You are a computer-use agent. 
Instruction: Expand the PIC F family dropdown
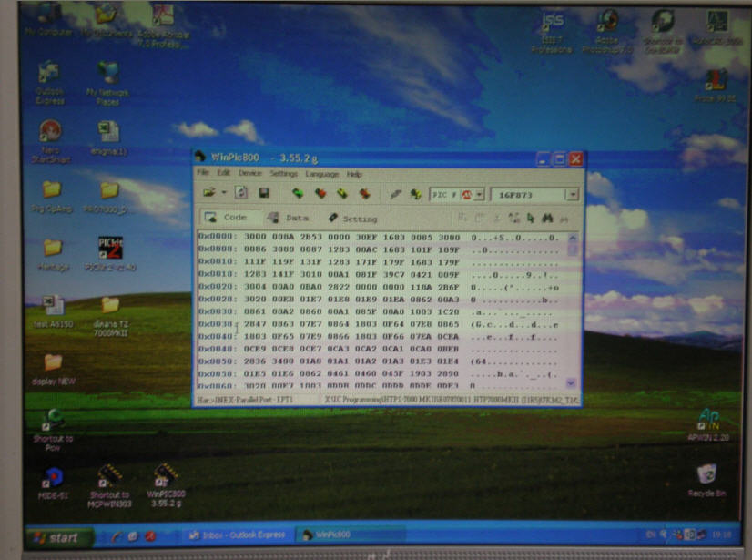pos(480,195)
